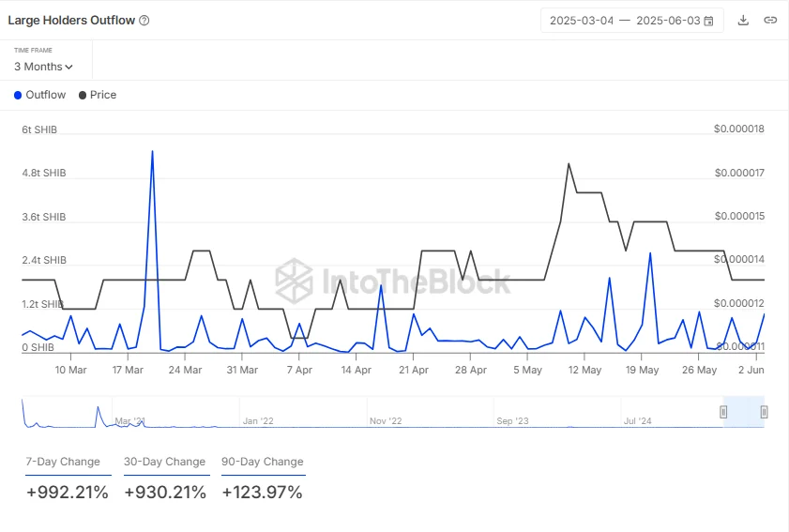Click the help icon beside Large Holders Outflow
The height and width of the screenshot is (532, 789).
[144, 21]
